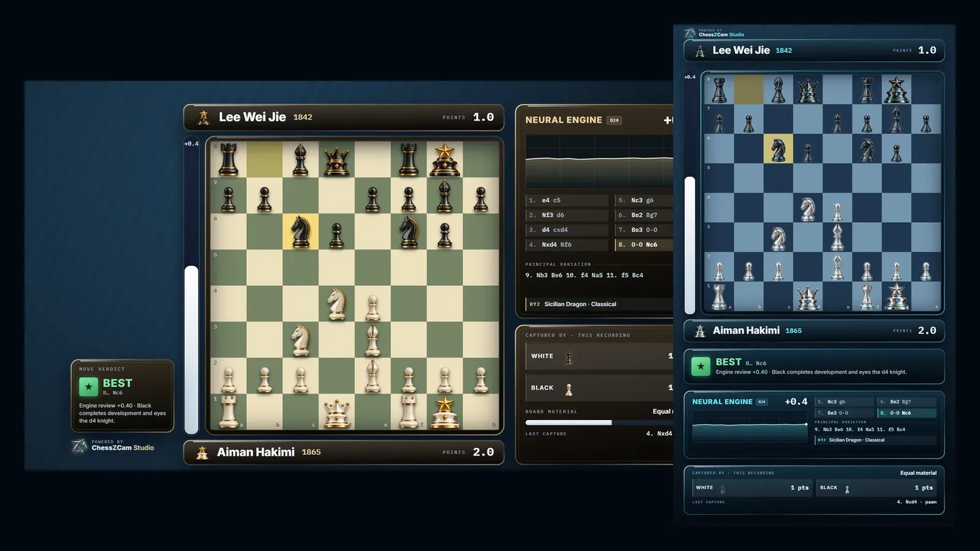Click the white bishop on e3, landscape board
980x551 pixels.
click(x=372, y=339)
